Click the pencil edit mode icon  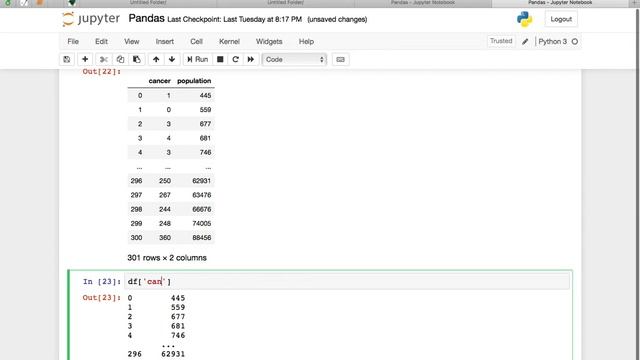coord(525,42)
